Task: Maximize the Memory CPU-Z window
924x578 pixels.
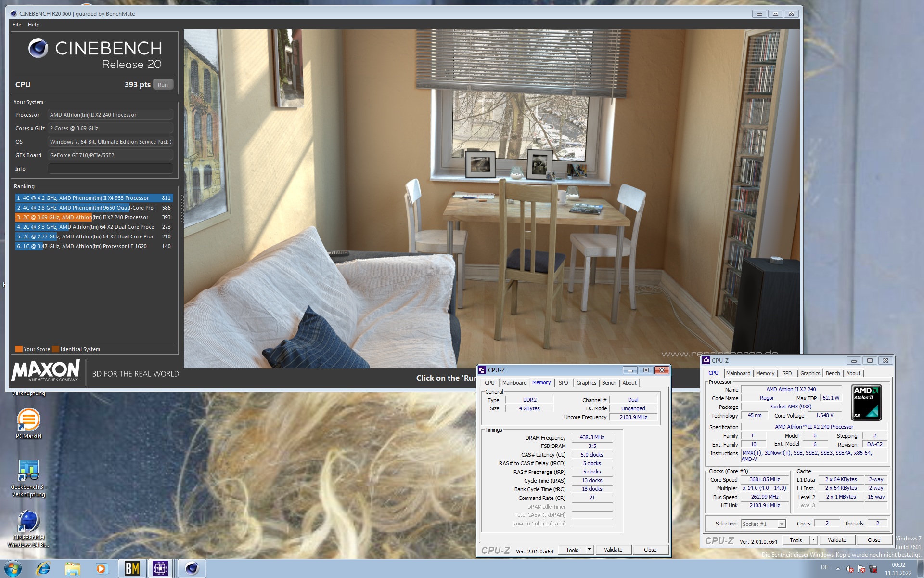Action: point(646,370)
